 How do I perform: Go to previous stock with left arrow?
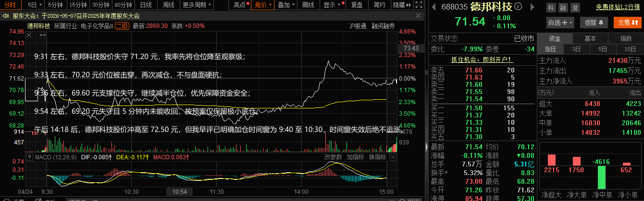(x=434, y=7)
